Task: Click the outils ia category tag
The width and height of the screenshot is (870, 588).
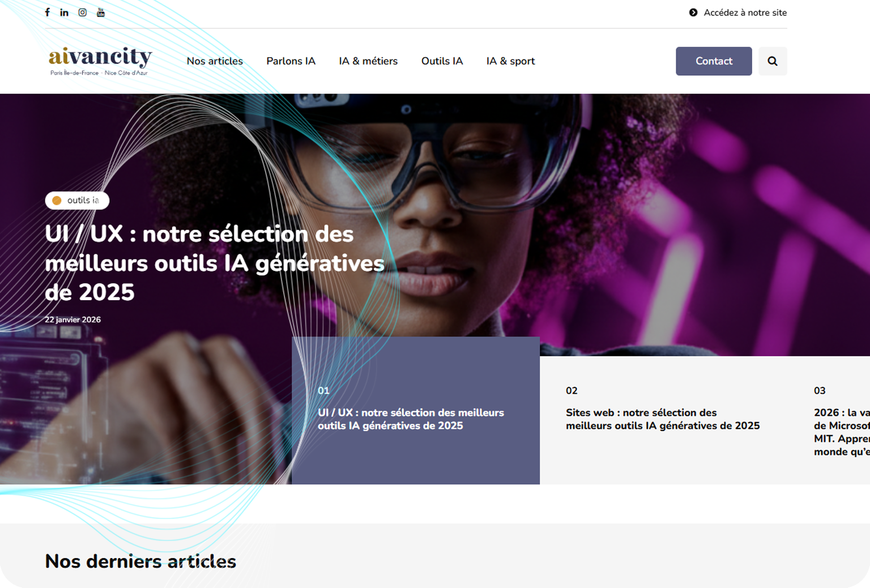Action: tap(77, 201)
